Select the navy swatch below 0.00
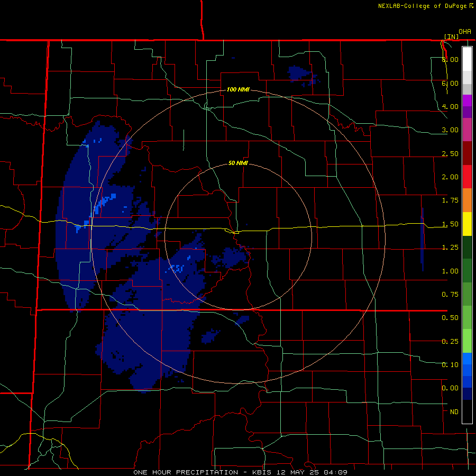 coord(467,393)
